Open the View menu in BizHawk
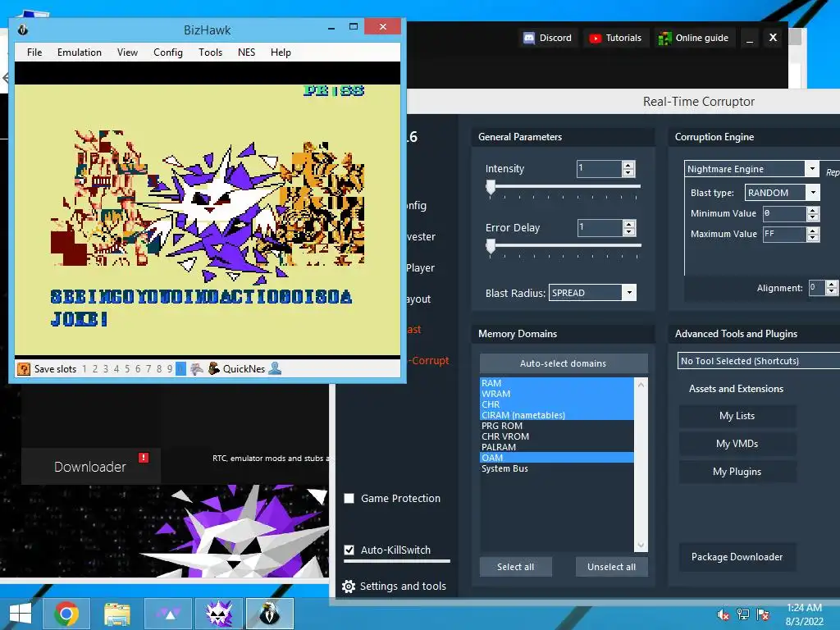The width and height of the screenshot is (840, 630). 127,52
